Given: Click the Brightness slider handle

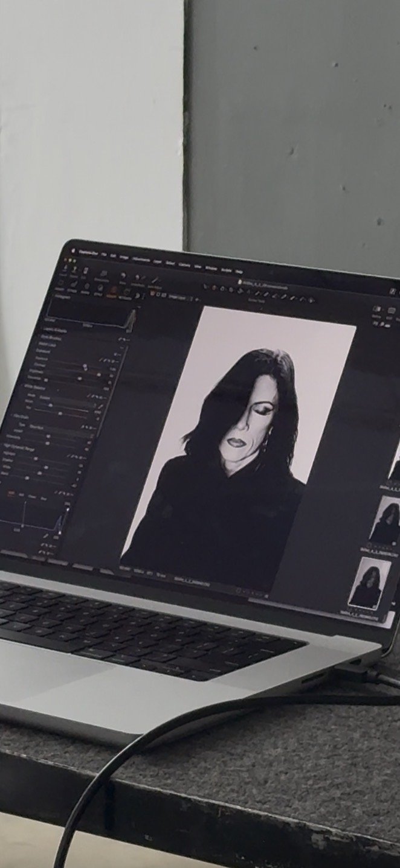Looking at the screenshot, I should (79, 378).
